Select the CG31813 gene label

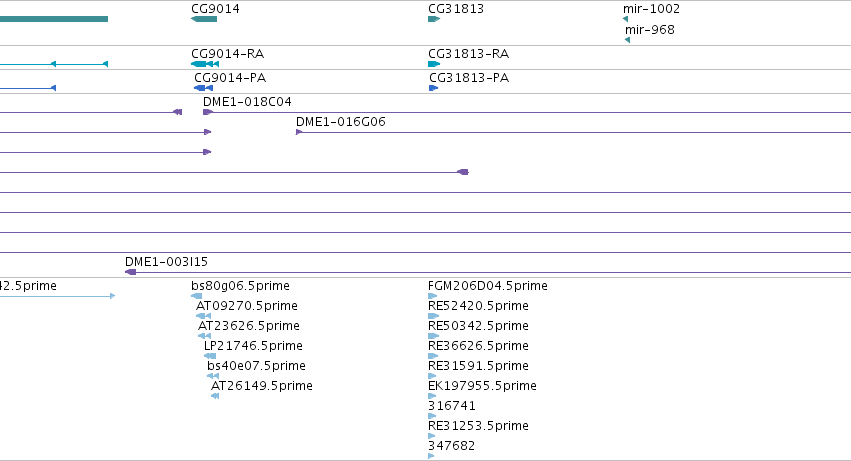click(x=456, y=9)
